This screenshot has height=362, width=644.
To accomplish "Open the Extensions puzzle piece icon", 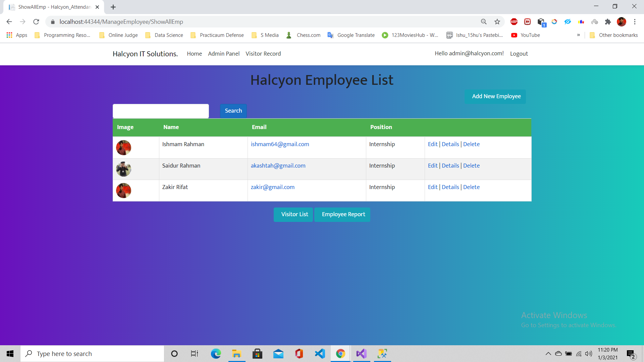I will [x=608, y=22].
